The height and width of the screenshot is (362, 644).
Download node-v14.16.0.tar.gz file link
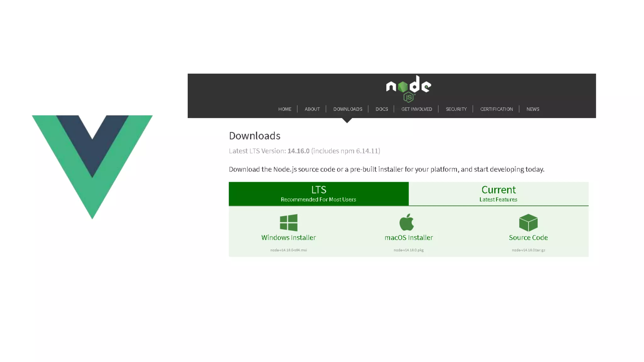[528, 250]
